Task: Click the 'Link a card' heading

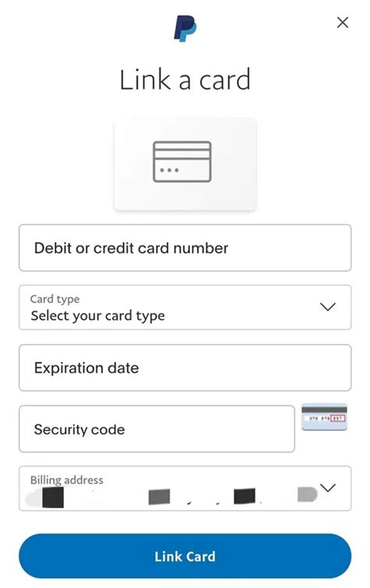Action: pos(185,80)
